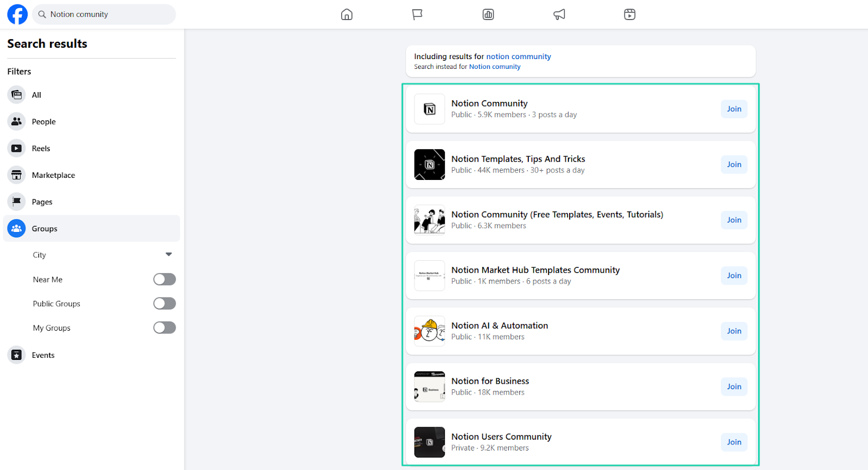
Task: Open the insights chart icon in top bar
Action: [488, 15]
